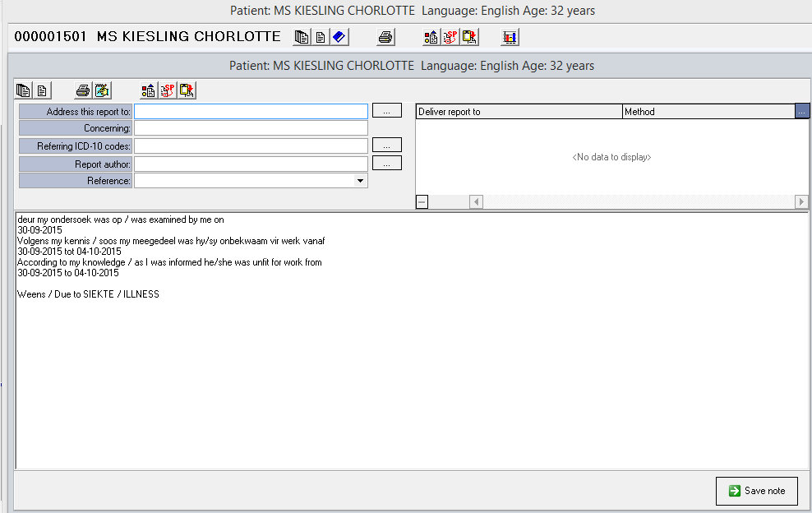Click the print preview icon in report toolbar
812x513 pixels.
click(102, 90)
